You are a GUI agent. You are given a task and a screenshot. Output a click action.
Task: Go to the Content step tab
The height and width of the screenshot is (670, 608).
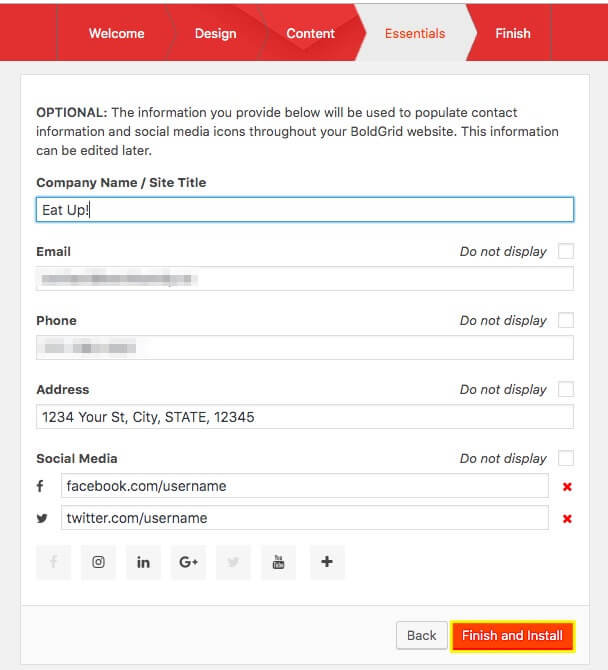pyautogui.click(x=311, y=33)
